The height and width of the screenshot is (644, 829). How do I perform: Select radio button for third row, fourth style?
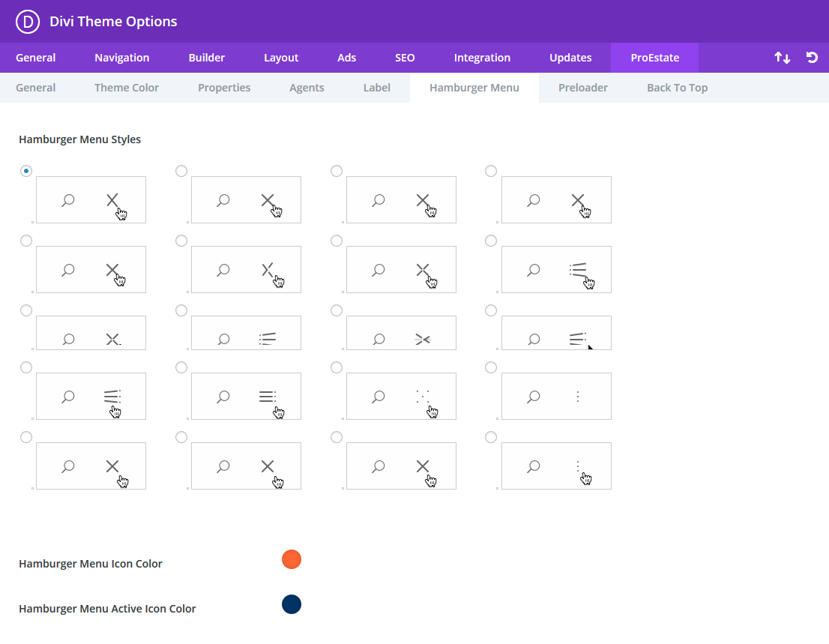point(491,310)
